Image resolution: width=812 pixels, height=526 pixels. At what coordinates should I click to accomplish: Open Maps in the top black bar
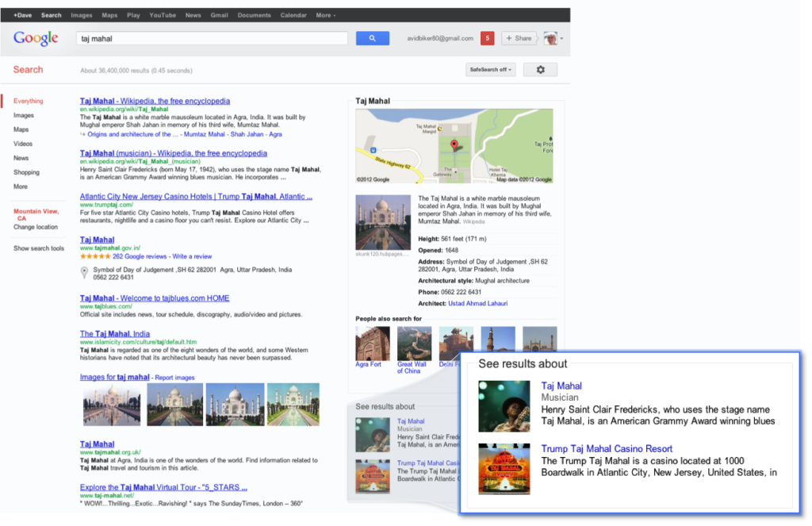109,15
